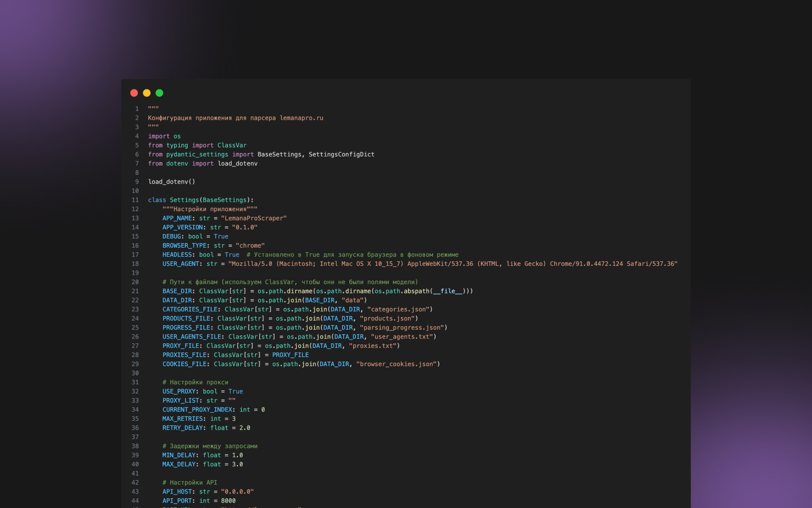Image resolution: width=812 pixels, height=508 pixels.
Task: Click the yellow minimize window button
Action: (x=147, y=93)
